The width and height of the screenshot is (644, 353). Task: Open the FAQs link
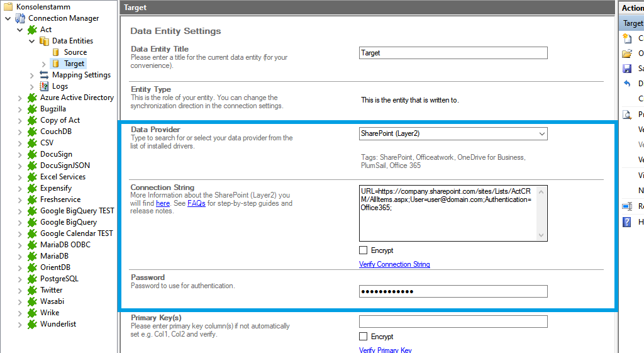pos(196,204)
